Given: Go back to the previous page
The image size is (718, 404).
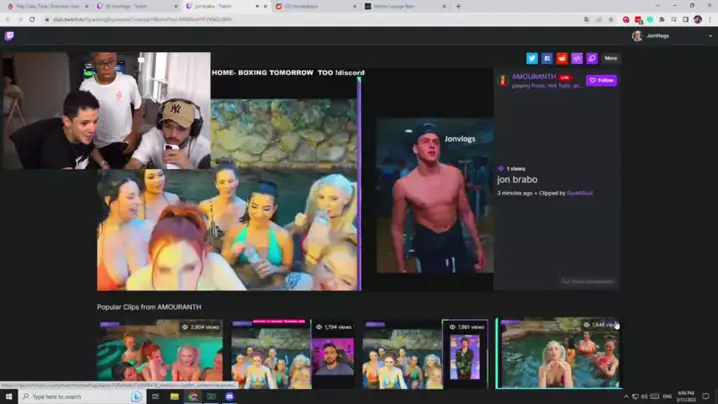Looking at the screenshot, I should click(x=8, y=20).
